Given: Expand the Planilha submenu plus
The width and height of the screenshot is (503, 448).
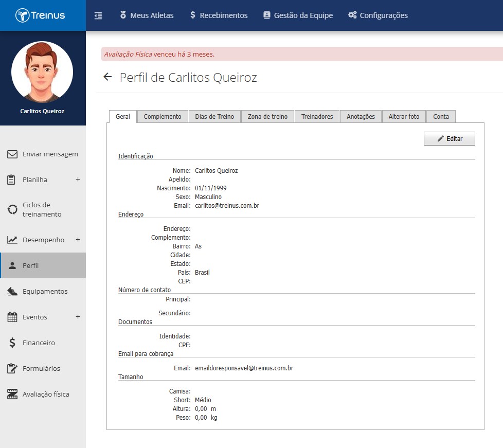Looking at the screenshot, I should click(x=78, y=180).
